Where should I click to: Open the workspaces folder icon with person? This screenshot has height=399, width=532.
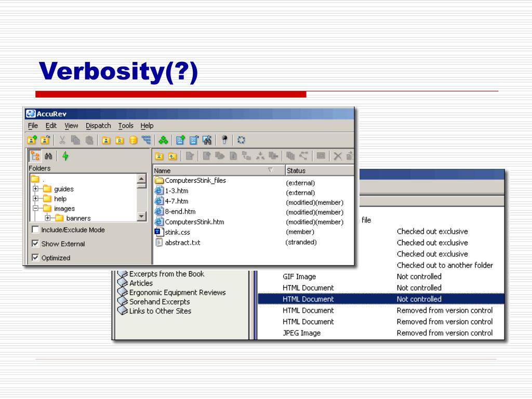coord(106,140)
